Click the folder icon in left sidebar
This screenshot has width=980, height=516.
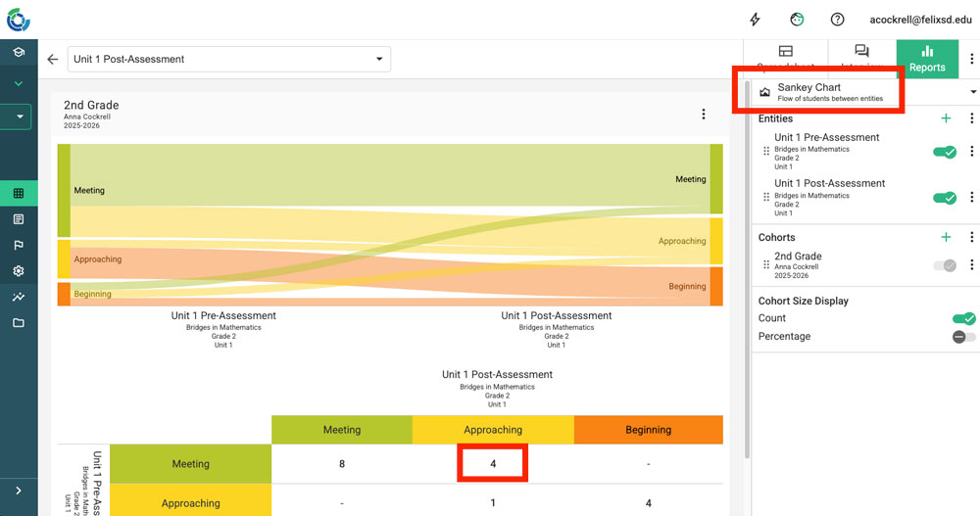point(18,323)
